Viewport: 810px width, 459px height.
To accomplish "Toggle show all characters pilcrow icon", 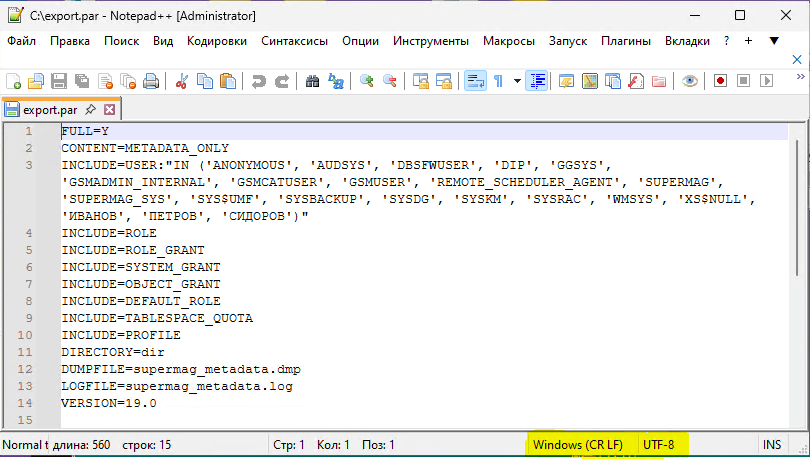I will [498, 81].
